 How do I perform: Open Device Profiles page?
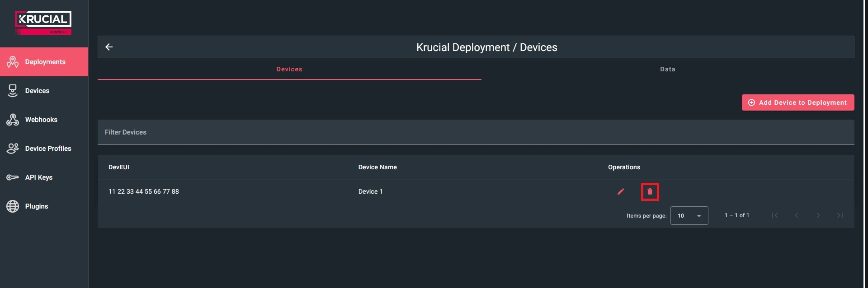click(x=44, y=149)
